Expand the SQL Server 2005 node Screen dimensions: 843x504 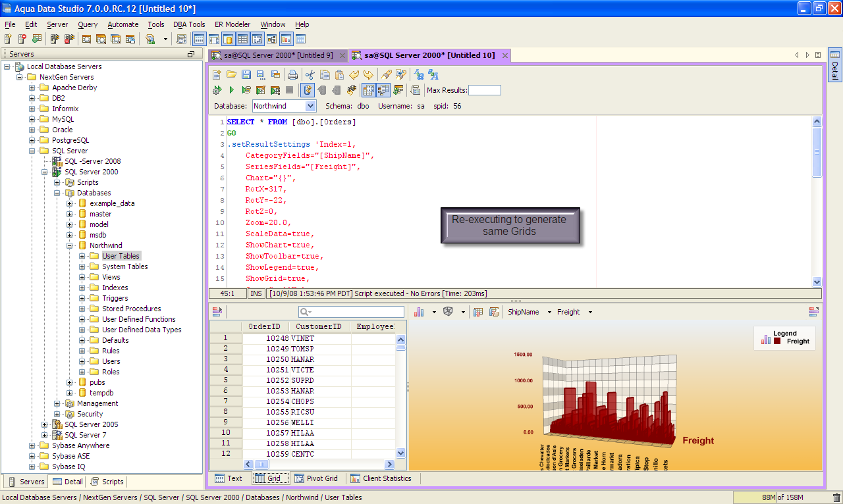[x=45, y=424]
